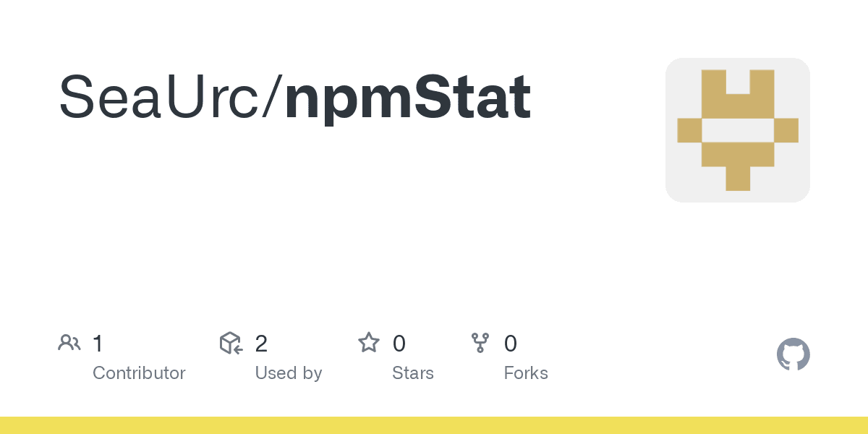Click the Stars star icon
The width and height of the screenshot is (868, 434).
tap(369, 343)
